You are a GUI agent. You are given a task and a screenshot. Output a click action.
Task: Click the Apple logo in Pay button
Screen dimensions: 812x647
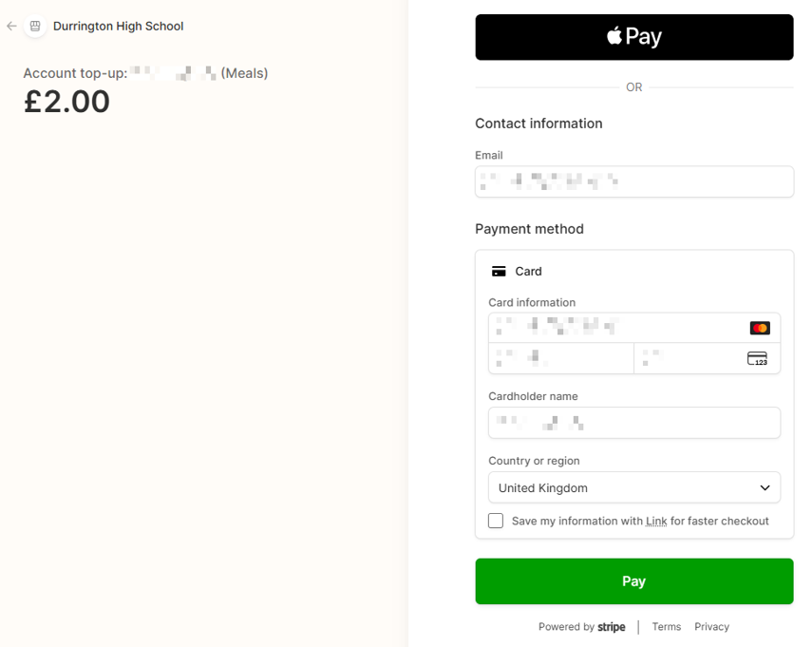614,36
